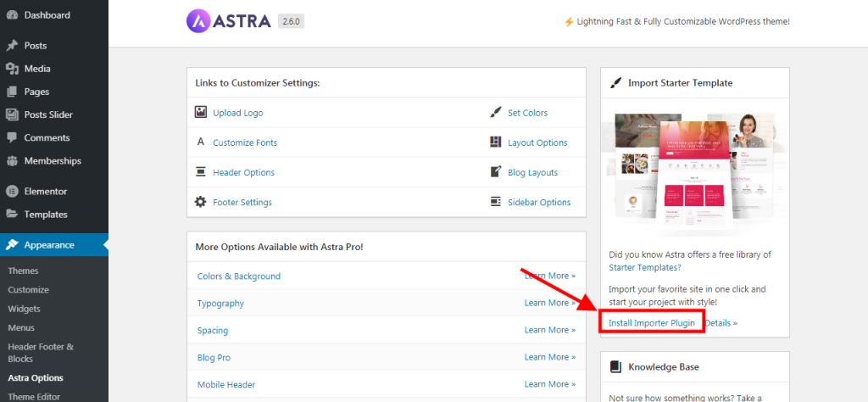Click the Posts Slider icon

point(12,114)
